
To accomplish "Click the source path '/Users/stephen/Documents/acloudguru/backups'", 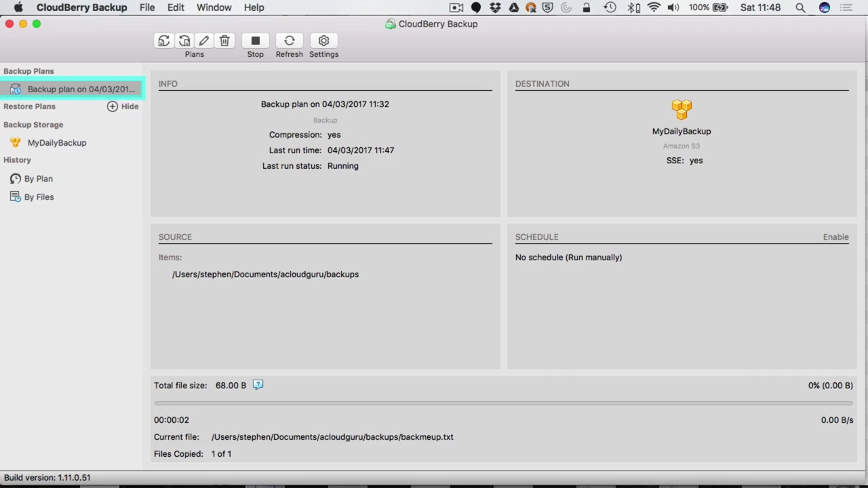I will coord(265,274).
